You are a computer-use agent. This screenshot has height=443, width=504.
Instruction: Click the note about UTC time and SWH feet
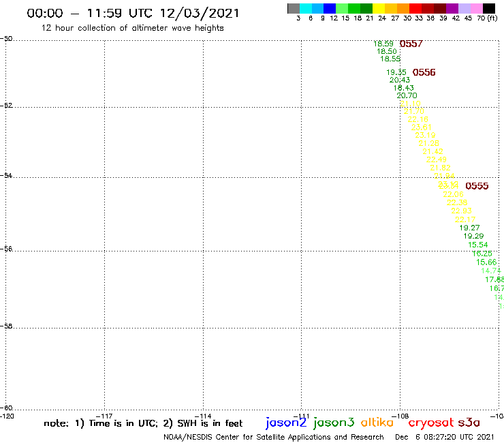pos(143,423)
